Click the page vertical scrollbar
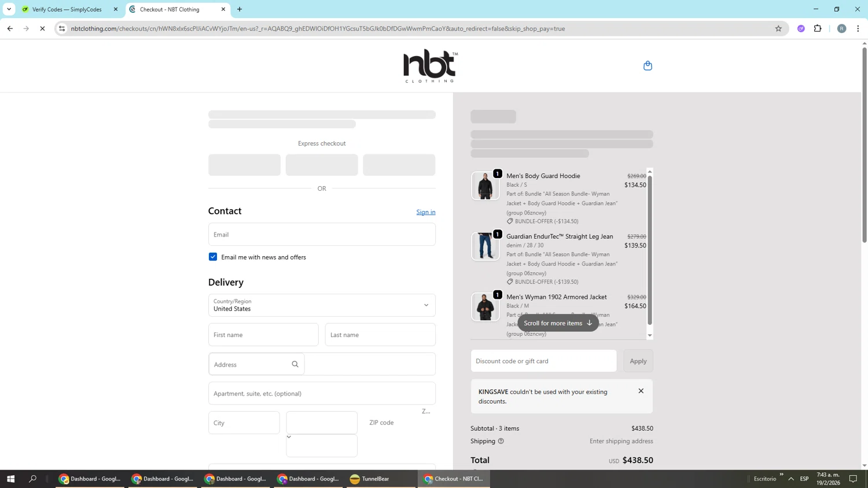Image resolution: width=868 pixels, height=488 pixels. [865, 145]
